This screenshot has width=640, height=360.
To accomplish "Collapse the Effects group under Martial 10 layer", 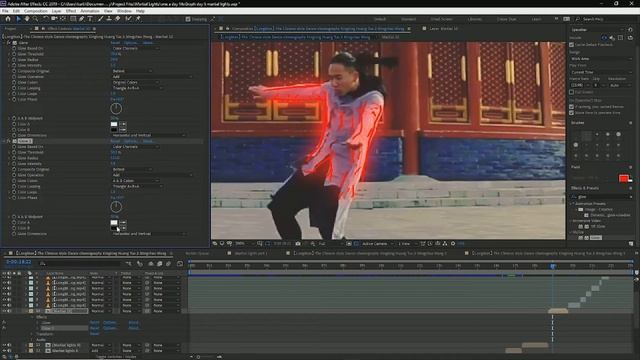I will tap(33, 317).
